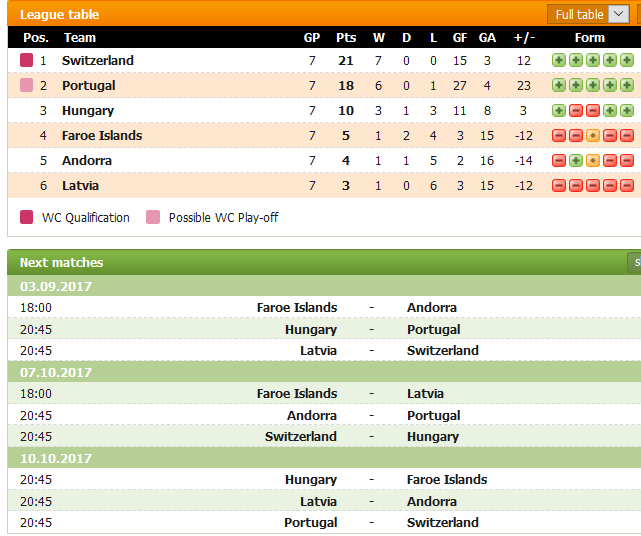Click Portugal's first win form icon
Image resolution: width=641 pixels, height=536 pixels.
click(x=559, y=85)
